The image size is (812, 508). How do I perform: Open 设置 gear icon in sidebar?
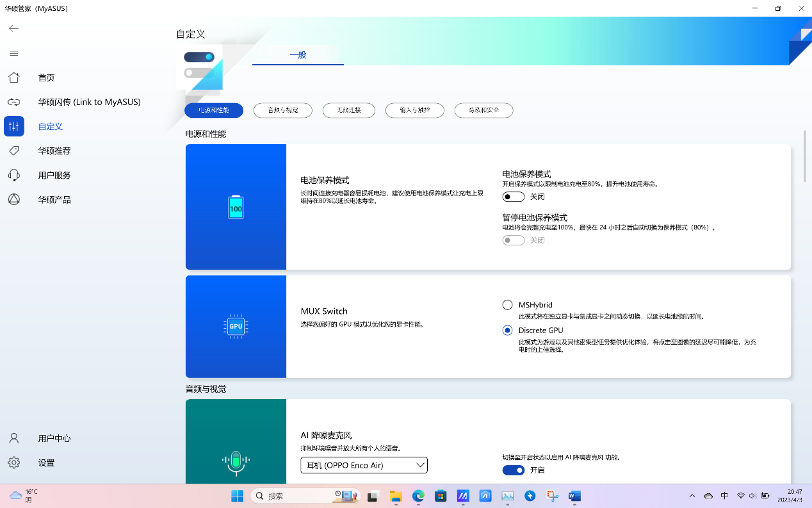[x=13, y=463]
